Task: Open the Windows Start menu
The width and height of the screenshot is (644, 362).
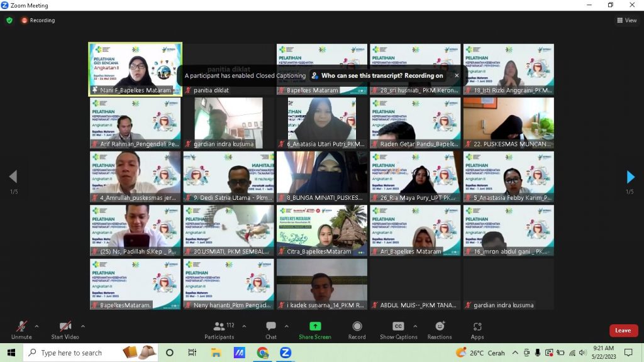Action: pos(11,353)
